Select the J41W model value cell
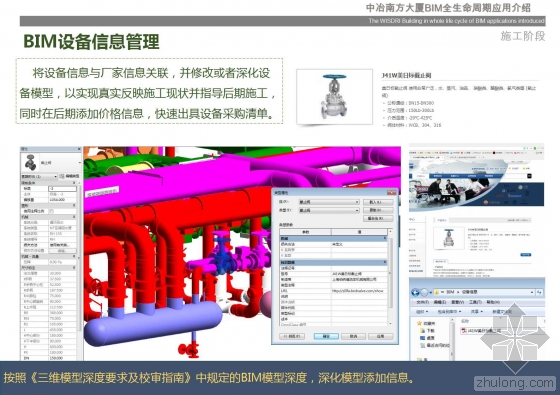Viewport: 560px width, 395px height. [x=359, y=274]
